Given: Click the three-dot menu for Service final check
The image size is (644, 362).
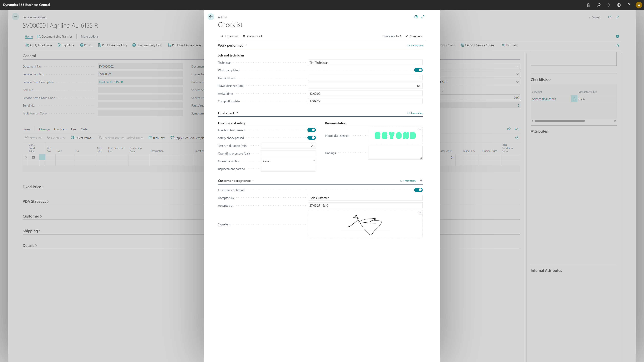Looking at the screenshot, I should (574, 99).
